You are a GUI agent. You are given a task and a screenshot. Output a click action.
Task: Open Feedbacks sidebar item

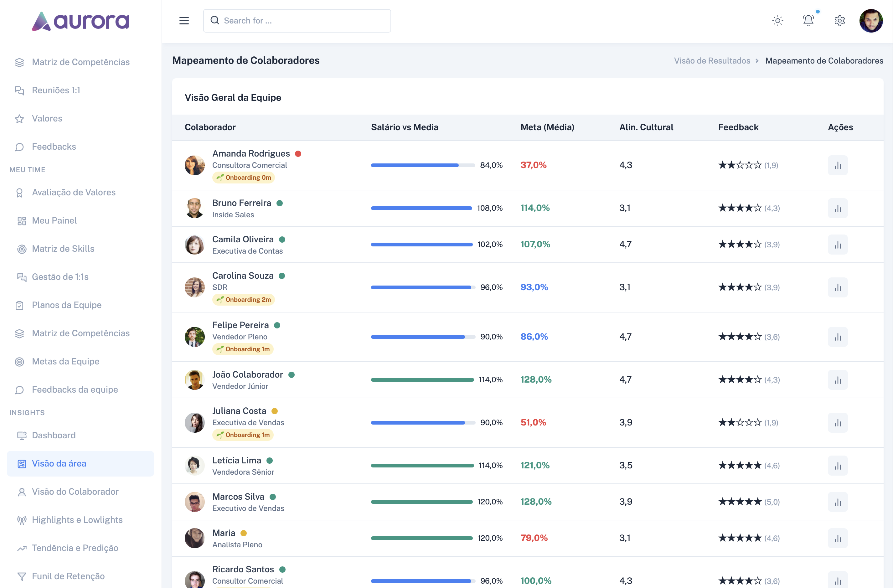(80, 146)
